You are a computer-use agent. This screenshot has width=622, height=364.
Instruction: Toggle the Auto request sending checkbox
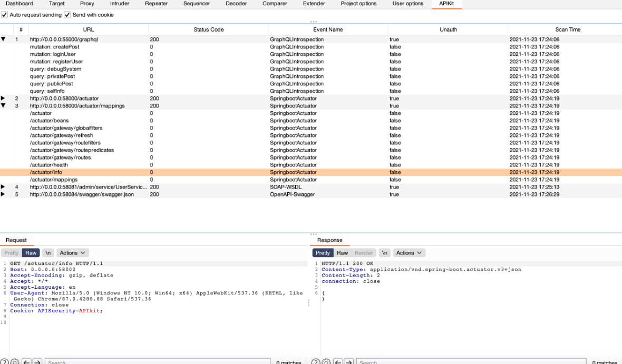click(x=4, y=15)
